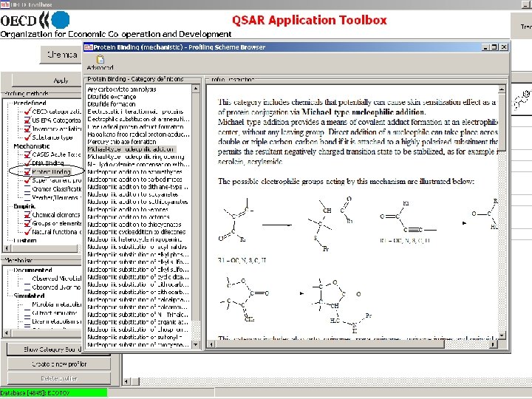Viewport: 532px width, 399px height.
Task: Click Show Category Boundaries button
Action: pyautogui.click(x=58, y=349)
